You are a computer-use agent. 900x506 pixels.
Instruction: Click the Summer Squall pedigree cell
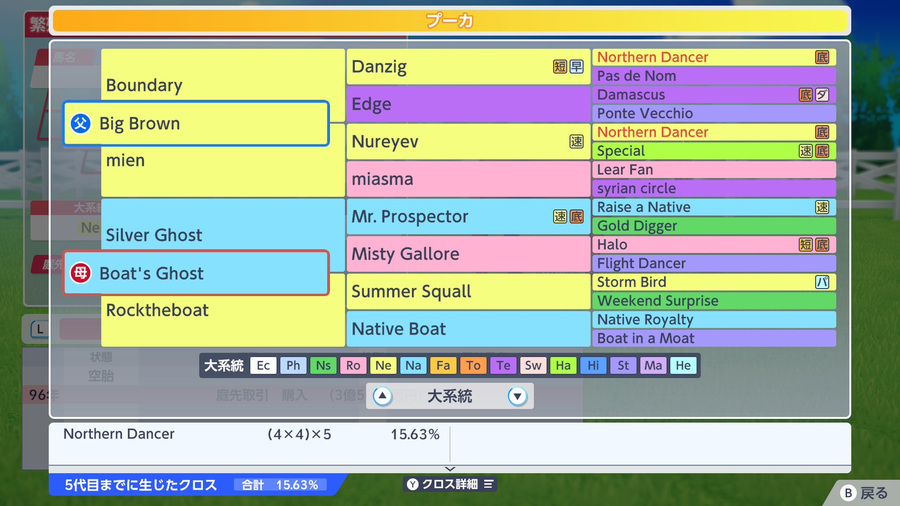point(468,291)
